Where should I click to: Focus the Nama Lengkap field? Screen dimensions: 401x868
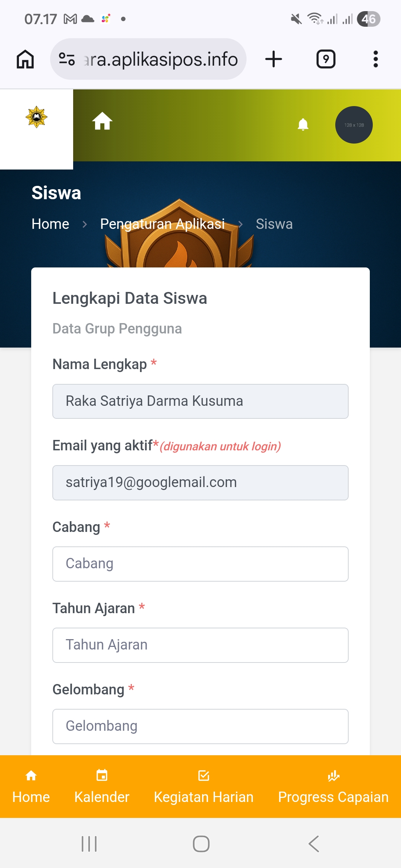coord(200,401)
